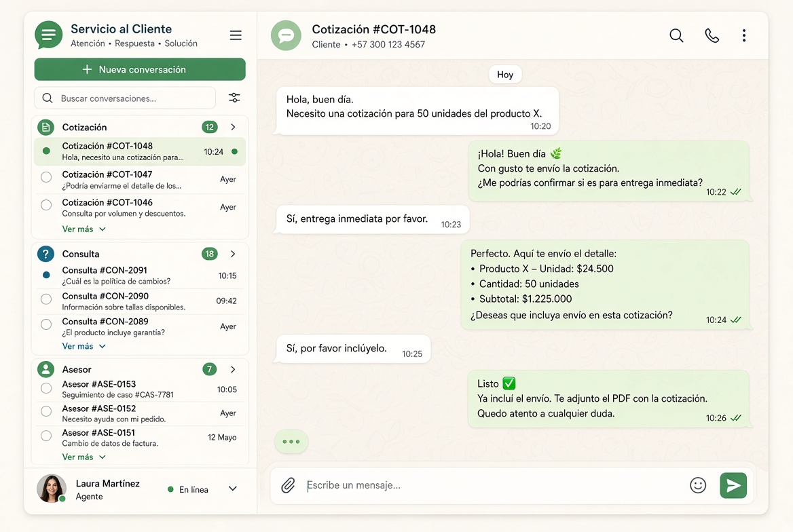793x532 pixels.
Task: Select radio for Consulta #CON-2091
Action: [x=46, y=275]
